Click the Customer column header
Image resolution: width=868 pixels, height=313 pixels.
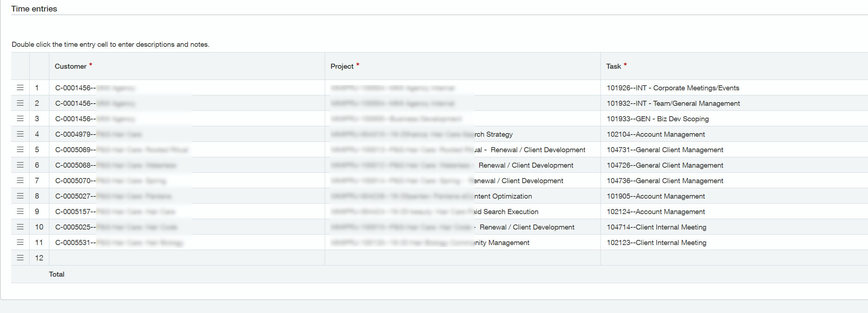click(187, 66)
